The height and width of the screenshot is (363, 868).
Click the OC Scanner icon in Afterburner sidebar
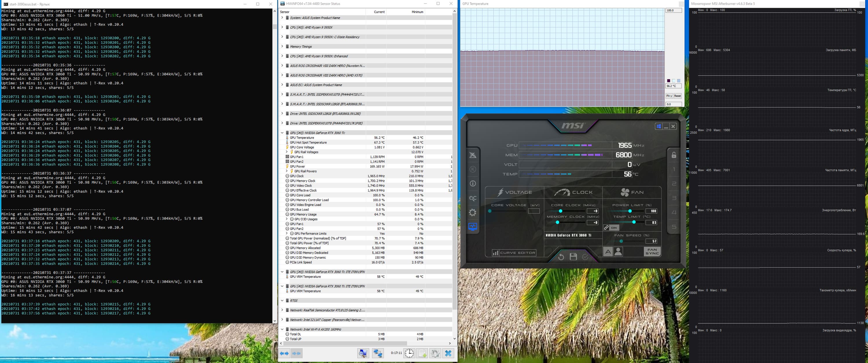tap(472, 198)
